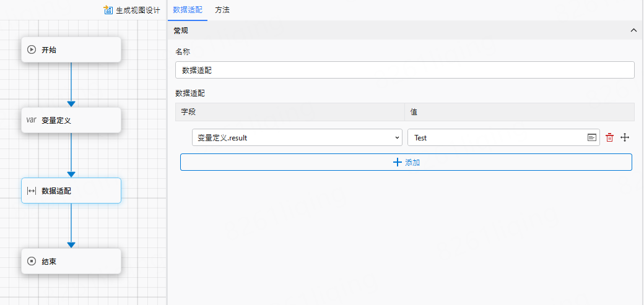Select the 开始 node's play icon
644x305 pixels.
[32, 49]
